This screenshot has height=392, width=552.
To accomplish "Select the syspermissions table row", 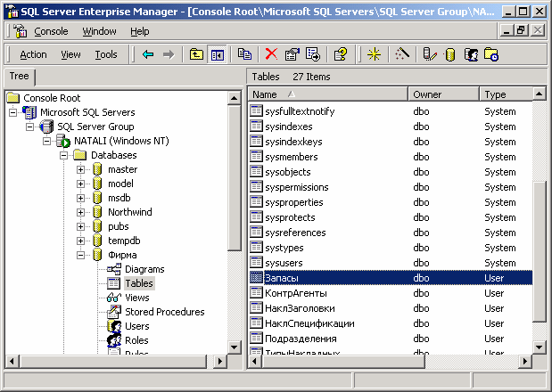I will tap(391, 187).
